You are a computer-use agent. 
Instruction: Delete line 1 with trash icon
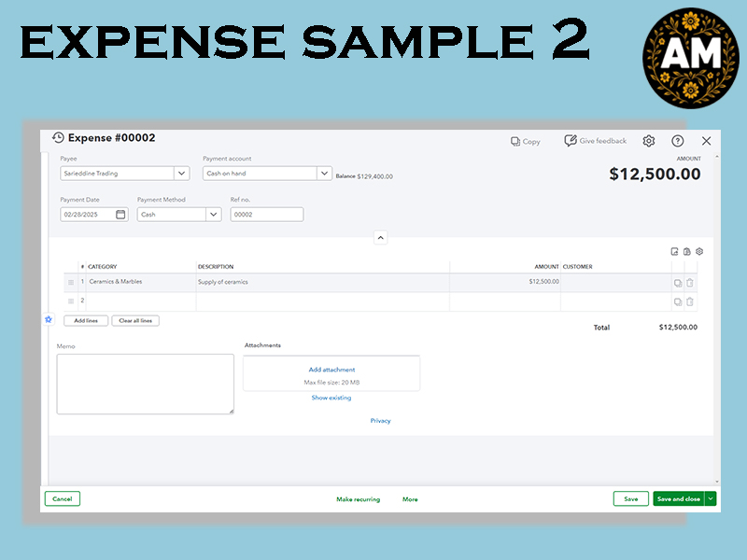click(689, 283)
